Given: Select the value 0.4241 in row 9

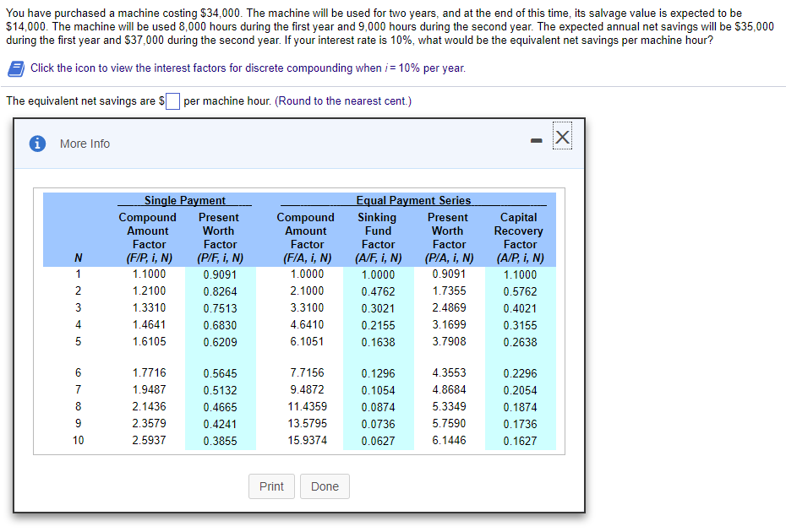Looking at the screenshot, I should 220,424.
